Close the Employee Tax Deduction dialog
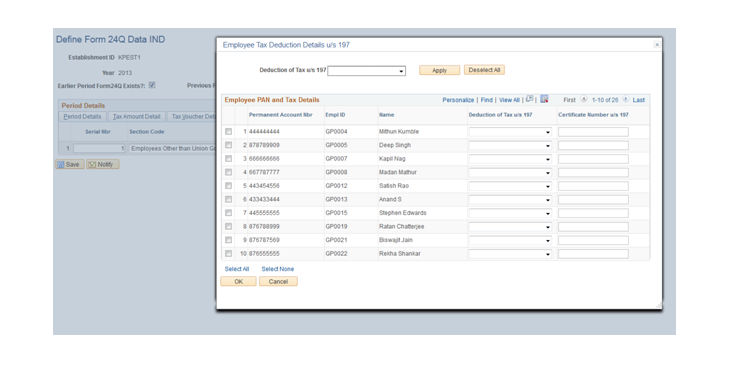Viewport: 756px width, 376px height. (657, 44)
